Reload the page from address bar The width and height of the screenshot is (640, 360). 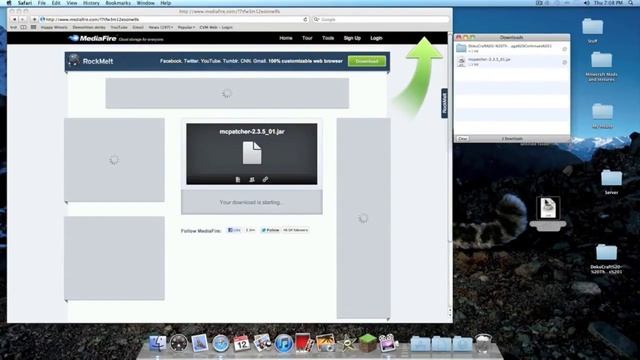click(x=305, y=19)
